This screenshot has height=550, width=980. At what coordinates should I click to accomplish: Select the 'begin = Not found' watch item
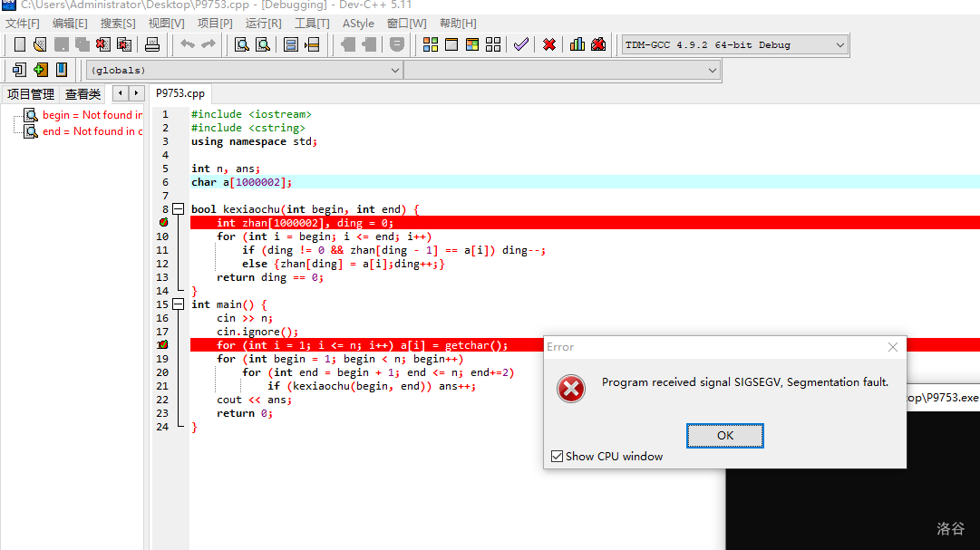coord(92,115)
